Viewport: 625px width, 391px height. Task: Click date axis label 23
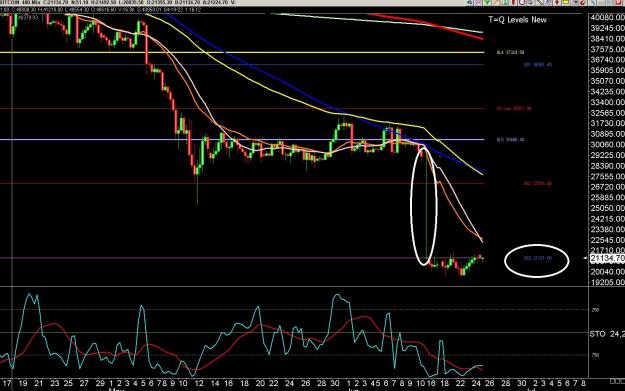coord(55,383)
